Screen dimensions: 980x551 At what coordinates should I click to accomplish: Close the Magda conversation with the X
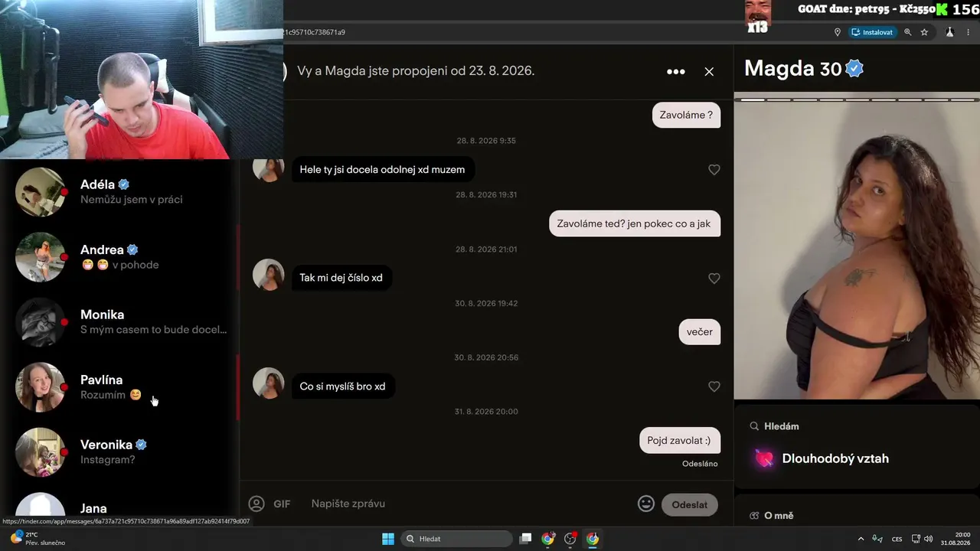point(709,71)
